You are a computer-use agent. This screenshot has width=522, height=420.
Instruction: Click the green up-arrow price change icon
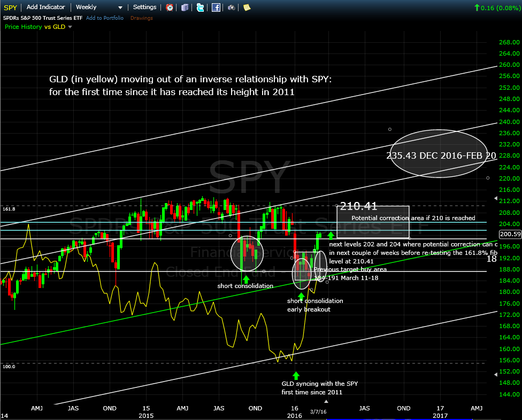(x=477, y=7)
